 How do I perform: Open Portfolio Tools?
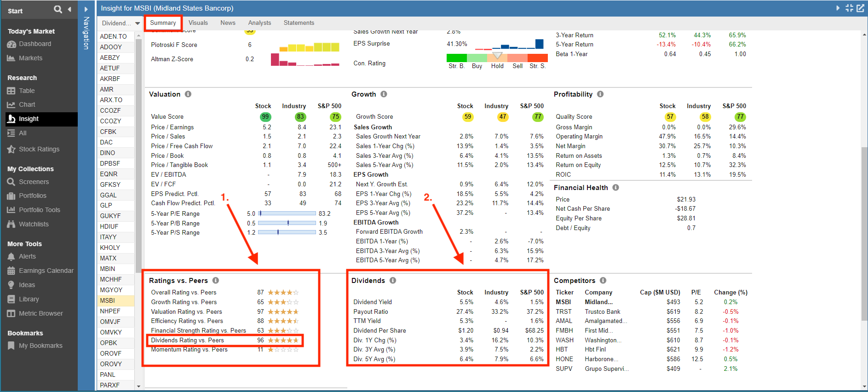pos(39,210)
